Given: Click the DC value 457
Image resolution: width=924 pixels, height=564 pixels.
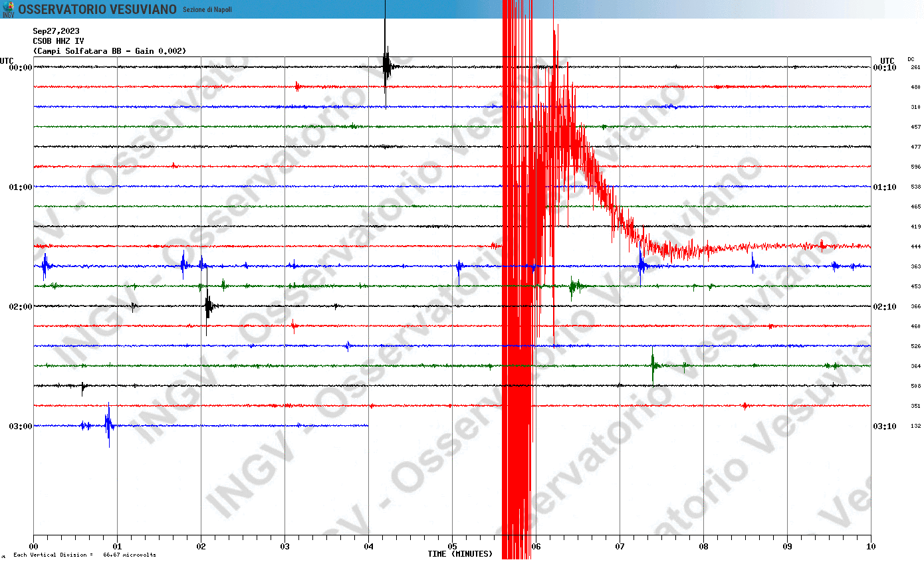Looking at the screenshot, I should [x=915, y=127].
